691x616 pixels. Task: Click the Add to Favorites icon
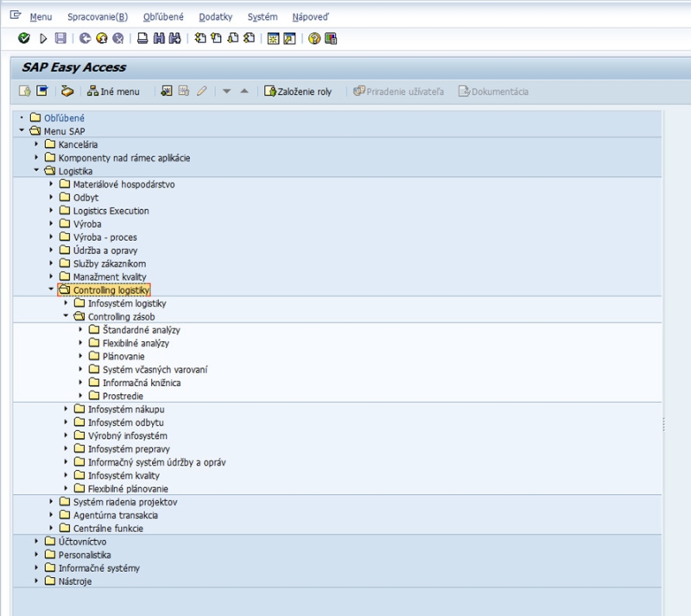pyautogui.click(x=166, y=92)
